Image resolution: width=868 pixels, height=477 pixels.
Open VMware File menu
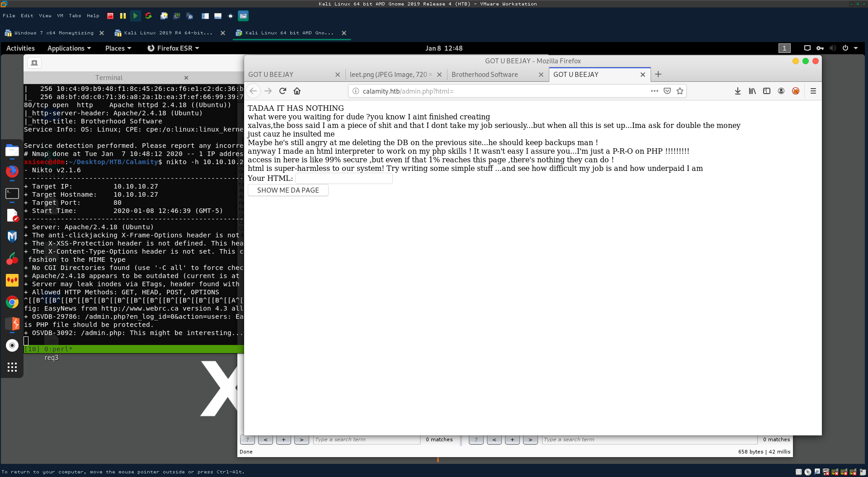point(9,16)
